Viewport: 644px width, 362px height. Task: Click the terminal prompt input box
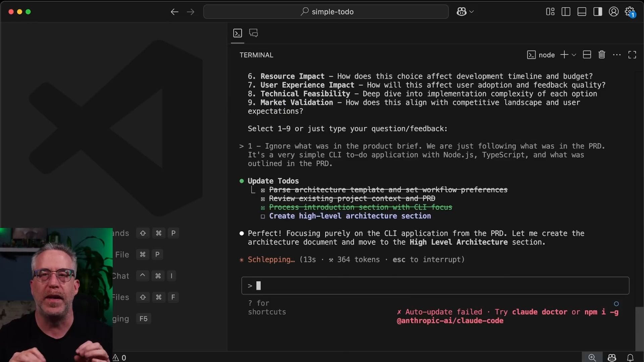point(435,286)
